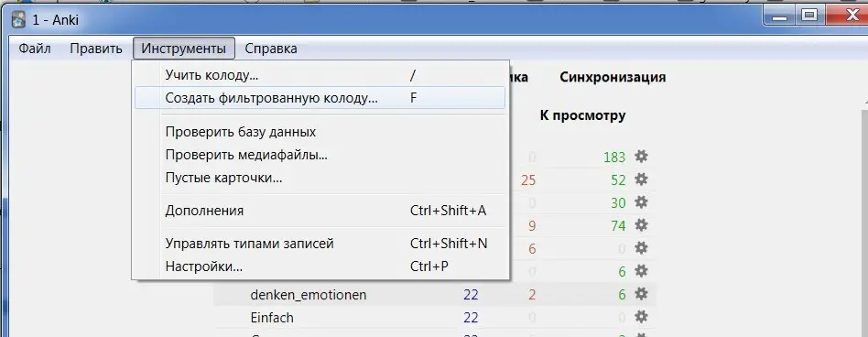Open gear options for denken_emotionen deck

(641, 294)
